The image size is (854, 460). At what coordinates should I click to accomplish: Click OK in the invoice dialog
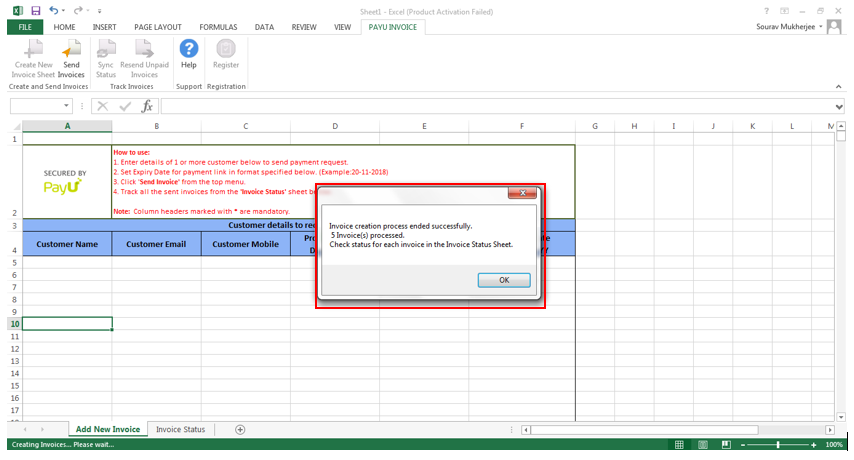[x=504, y=280]
